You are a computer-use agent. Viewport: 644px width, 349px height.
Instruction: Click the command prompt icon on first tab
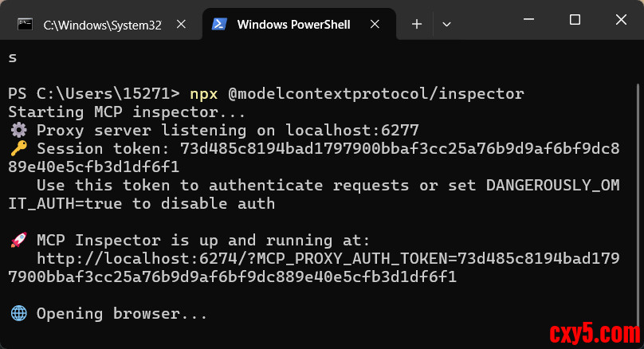[x=25, y=25]
